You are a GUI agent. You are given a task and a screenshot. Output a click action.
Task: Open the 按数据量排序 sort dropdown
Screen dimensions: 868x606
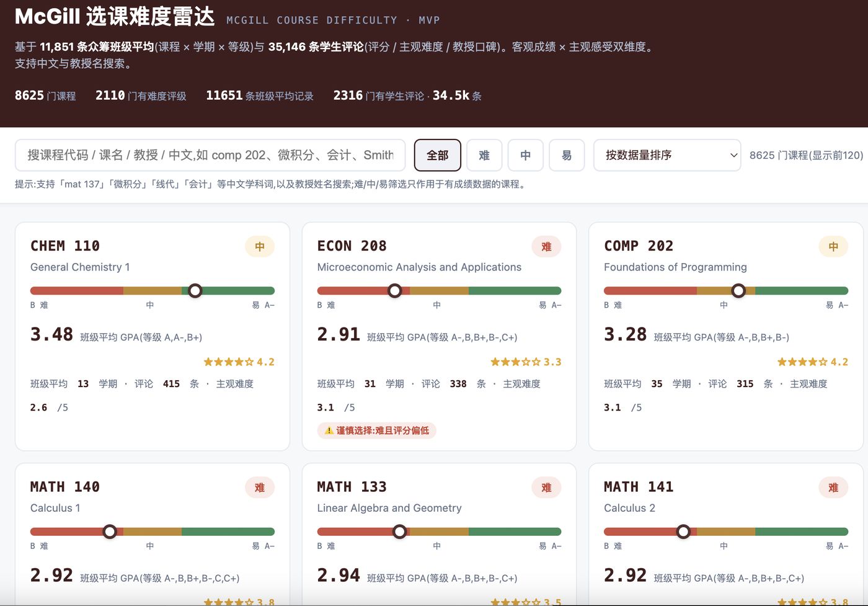pyautogui.click(x=667, y=155)
